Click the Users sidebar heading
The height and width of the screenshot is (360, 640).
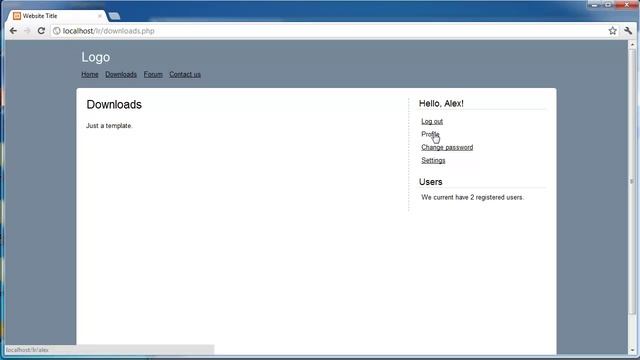[431, 182]
